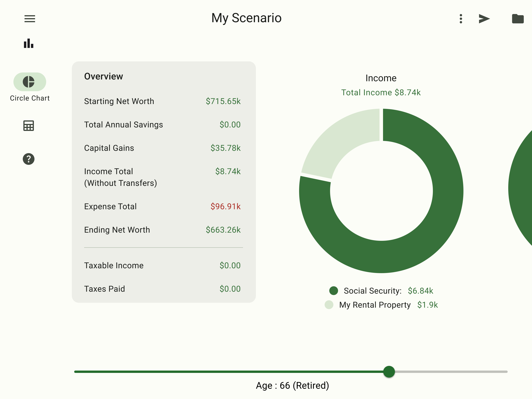
Task: Click the Social Security legend dot
Action: tap(333, 290)
